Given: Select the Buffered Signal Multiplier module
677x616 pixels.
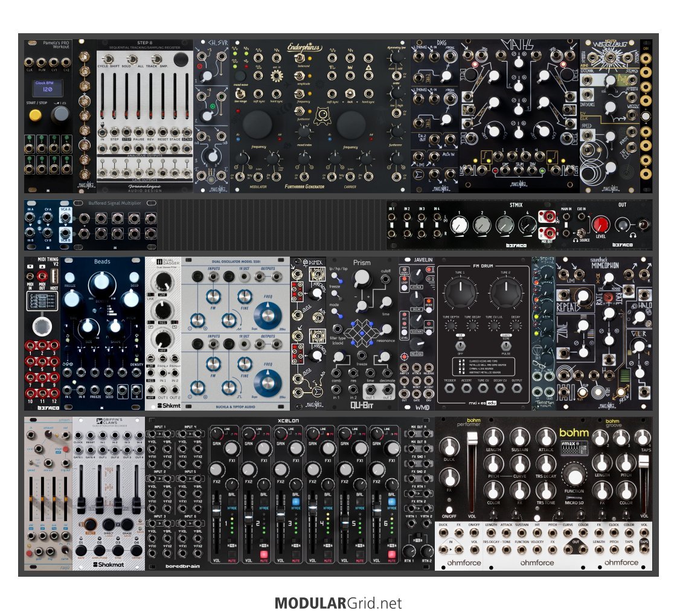Looking at the screenshot, I should tap(115, 225).
